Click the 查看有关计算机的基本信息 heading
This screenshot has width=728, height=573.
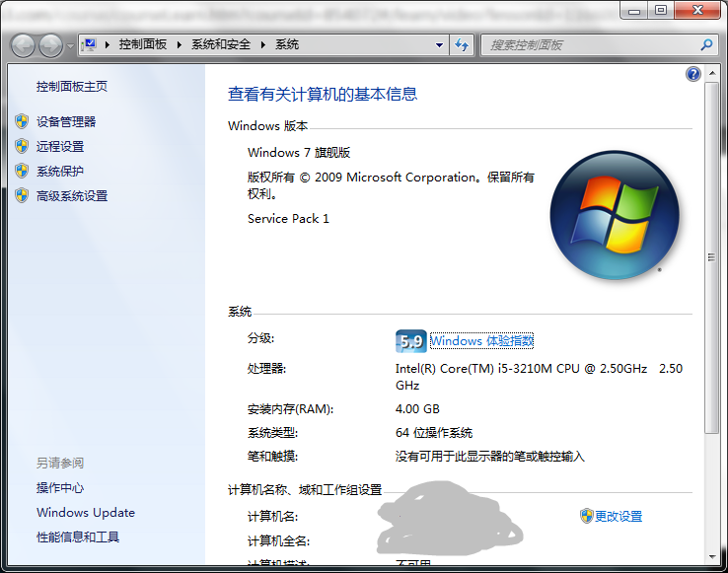(x=323, y=95)
